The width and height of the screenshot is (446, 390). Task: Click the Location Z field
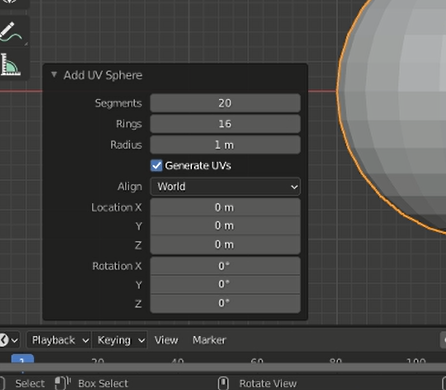pos(225,245)
